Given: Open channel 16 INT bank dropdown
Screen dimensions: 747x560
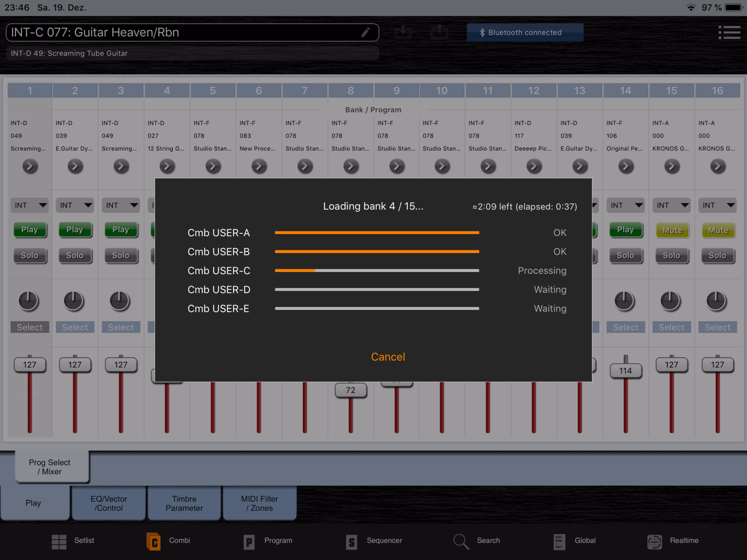Looking at the screenshot, I should point(718,205).
